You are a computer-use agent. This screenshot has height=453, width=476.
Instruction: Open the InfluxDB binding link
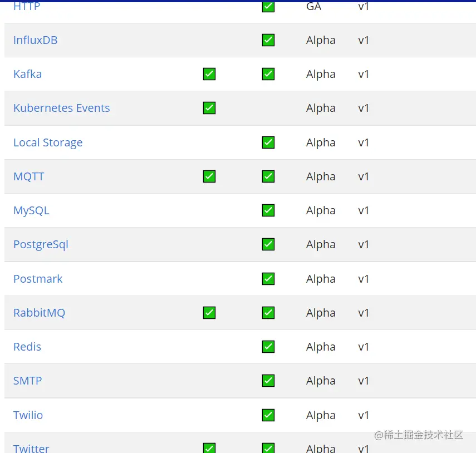(35, 40)
